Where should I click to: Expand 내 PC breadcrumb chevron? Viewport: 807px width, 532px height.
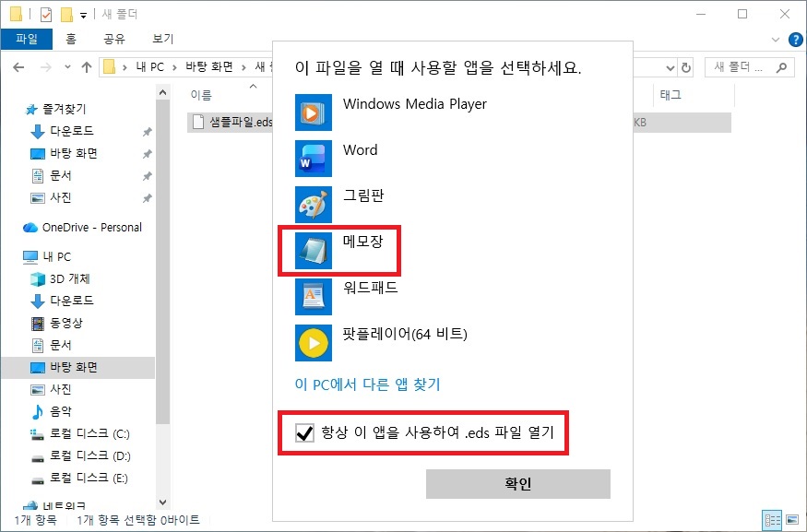click(174, 67)
